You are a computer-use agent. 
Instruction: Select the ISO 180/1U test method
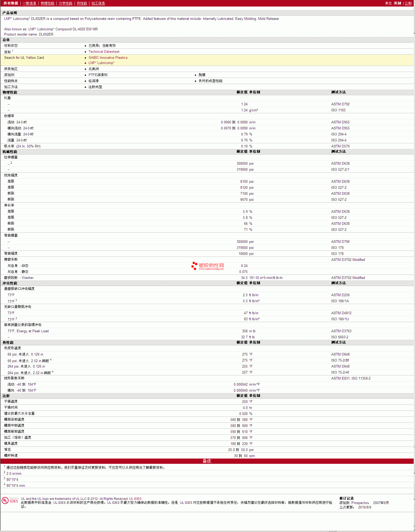(x=340, y=319)
